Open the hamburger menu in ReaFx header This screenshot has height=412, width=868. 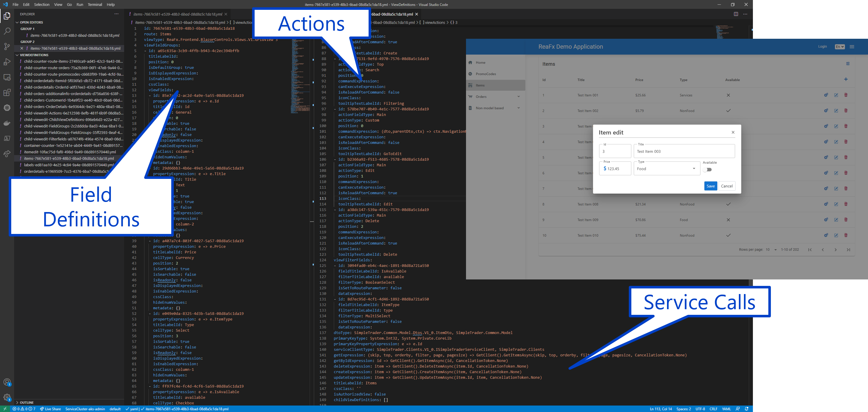click(852, 47)
